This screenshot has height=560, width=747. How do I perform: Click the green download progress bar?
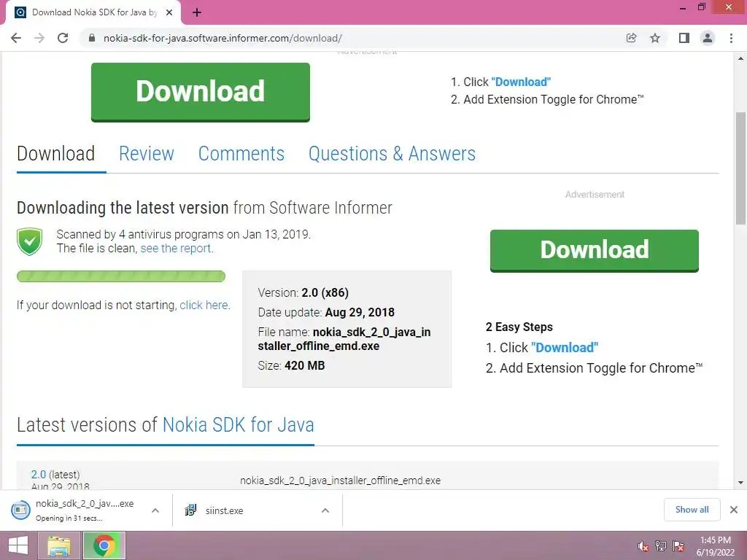121,276
